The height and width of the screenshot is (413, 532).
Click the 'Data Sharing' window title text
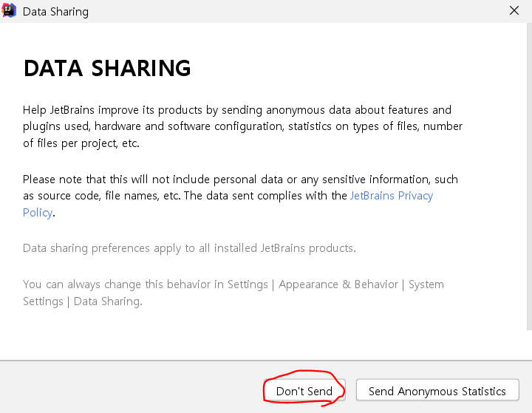tap(55, 12)
